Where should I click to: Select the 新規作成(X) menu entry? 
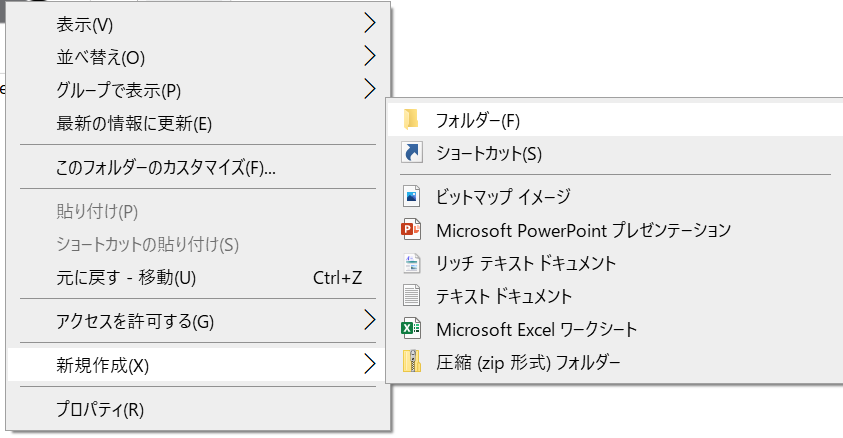click(103, 364)
